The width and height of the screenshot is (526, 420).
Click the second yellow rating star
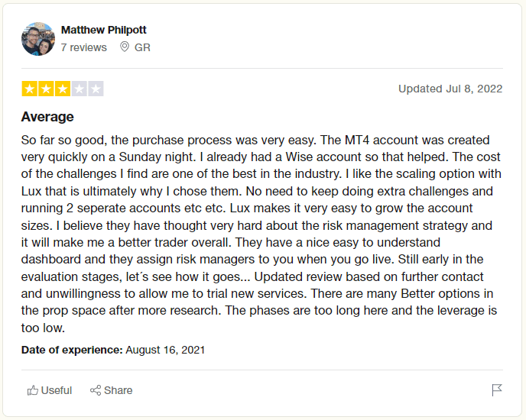[x=46, y=89]
